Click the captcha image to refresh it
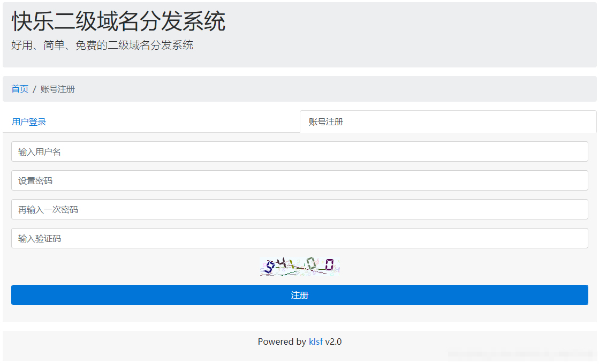This screenshot has width=599, height=364. pos(300,266)
